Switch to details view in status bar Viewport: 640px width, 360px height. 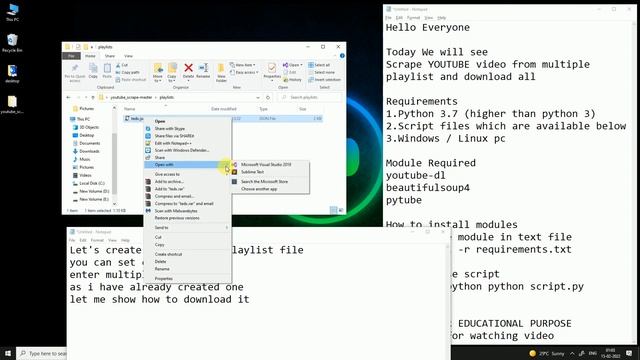(333, 210)
